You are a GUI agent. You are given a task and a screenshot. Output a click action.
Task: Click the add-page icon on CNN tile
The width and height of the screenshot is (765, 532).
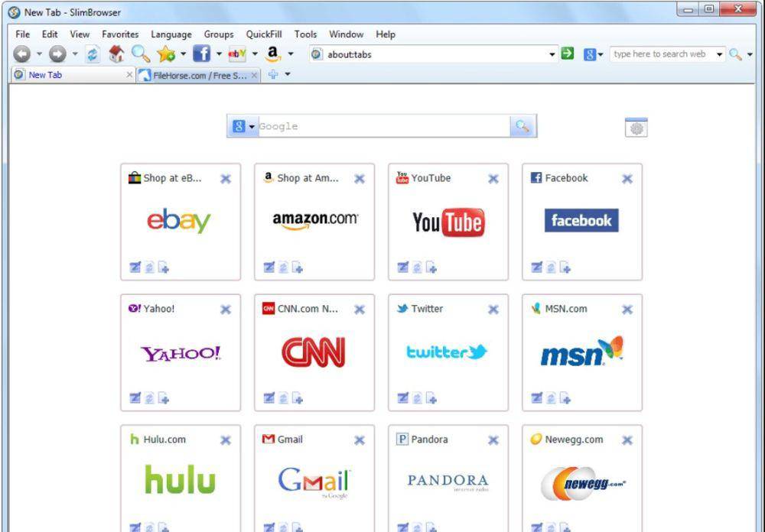(298, 398)
